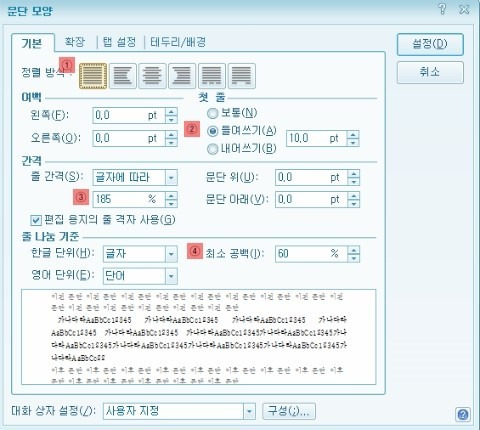Increase 왼쪽(F) margin with up arrow
Image resolution: width=480 pixels, height=430 pixels.
171,112
